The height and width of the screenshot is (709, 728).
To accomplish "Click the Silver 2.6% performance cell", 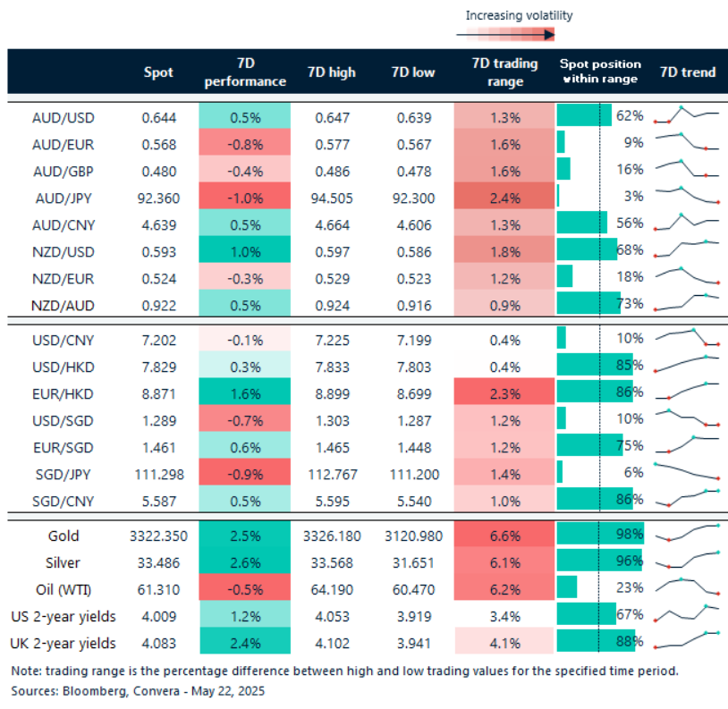I will point(244,561).
